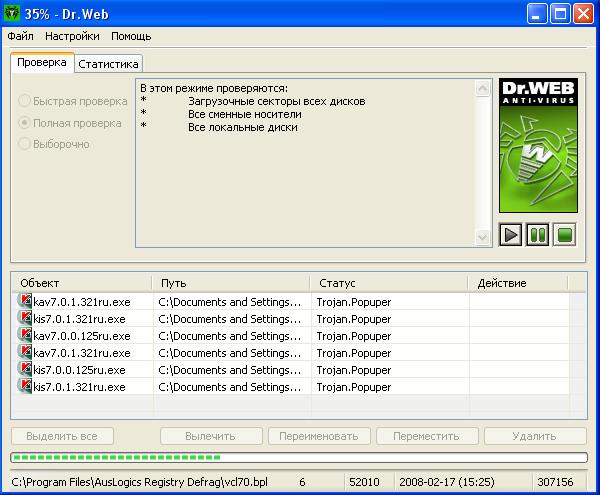The width and height of the screenshot is (600, 495).
Task: Click file icon of kav7.0.0.125ru.exe row
Action: click(x=25, y=335)
